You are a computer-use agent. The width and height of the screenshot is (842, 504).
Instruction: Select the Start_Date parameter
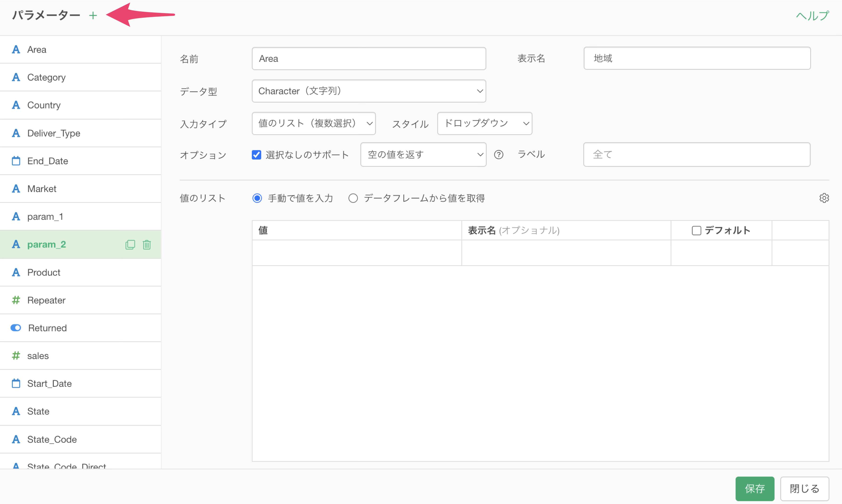click(50, 384)
